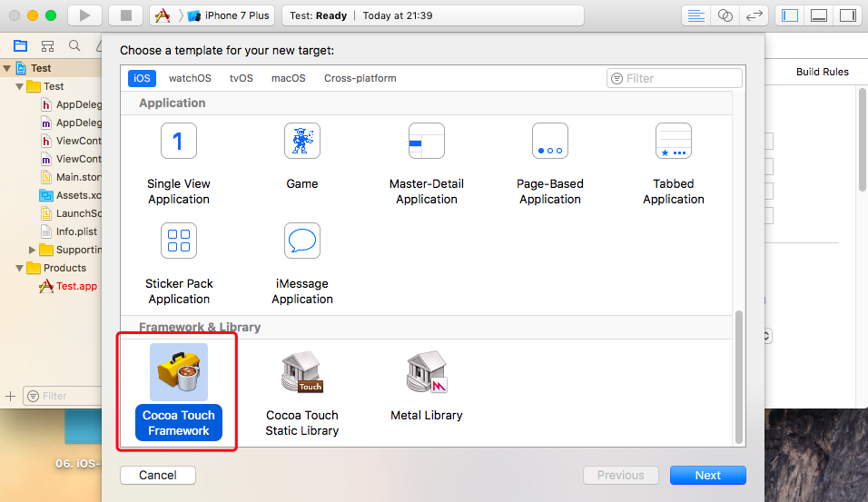
Task: Choose the iPhone 7 Plus destination
Action: [x=228, y=15]
